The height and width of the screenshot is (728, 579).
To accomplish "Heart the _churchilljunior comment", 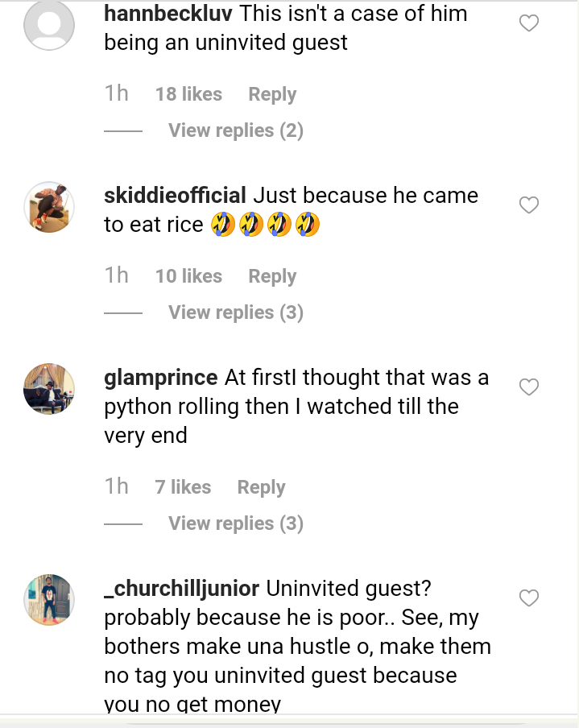I will [x=528, y=598].
